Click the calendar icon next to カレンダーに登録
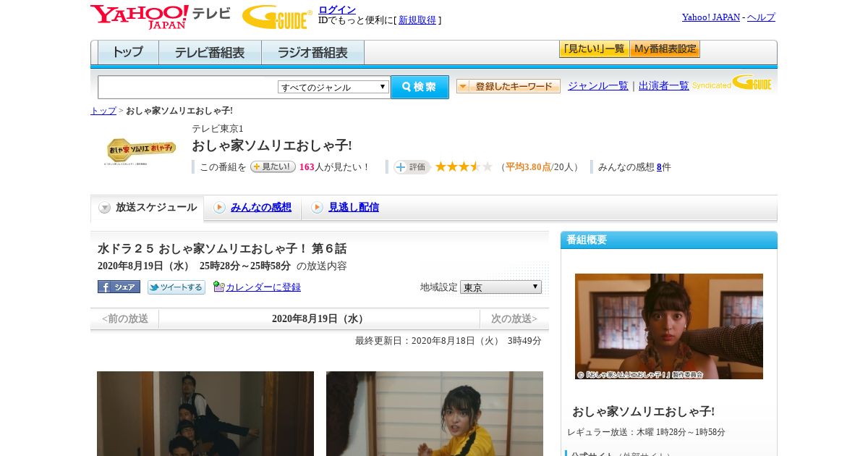The height and width of the screenshot is (456, 868). click(218, 287)
